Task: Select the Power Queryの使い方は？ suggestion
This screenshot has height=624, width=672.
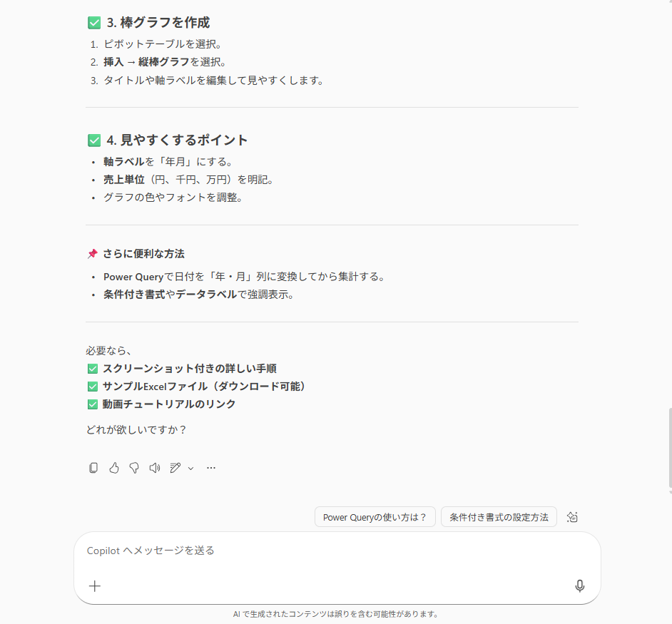Action: 375,517
